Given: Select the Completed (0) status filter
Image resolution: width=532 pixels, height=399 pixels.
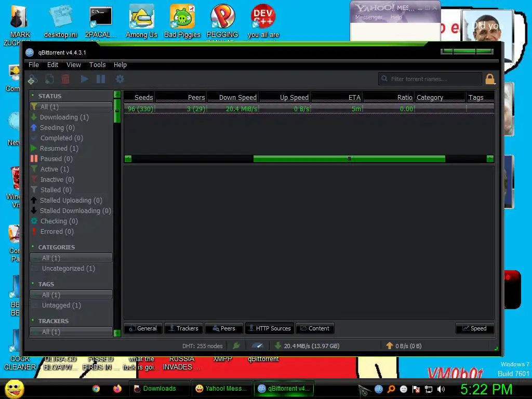Looking at the screenshot, I should point(71,138).
